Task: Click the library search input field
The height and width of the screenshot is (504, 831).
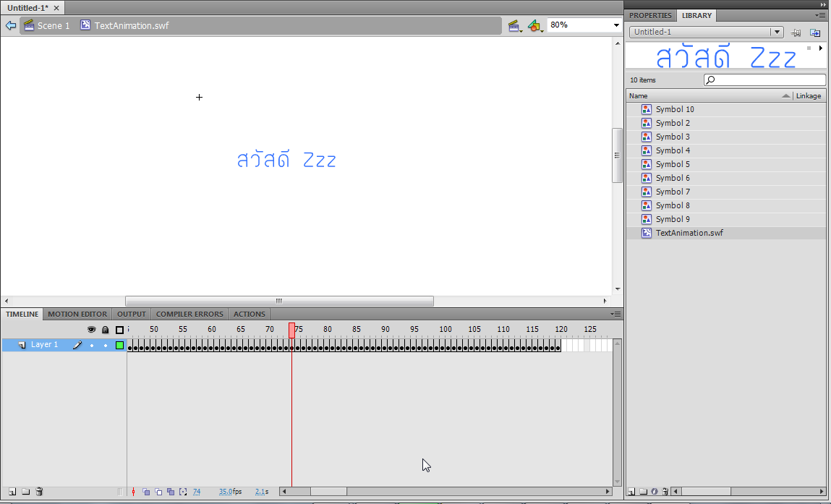Action: coord(764,80)
